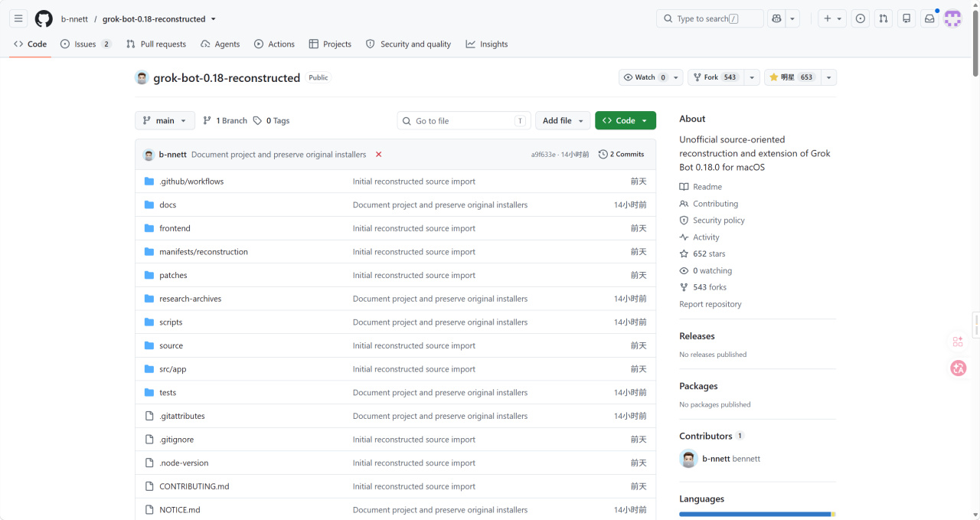Expand the repository name dropdown in header
This screenshot has width=980, height=520.
[213, 19]
